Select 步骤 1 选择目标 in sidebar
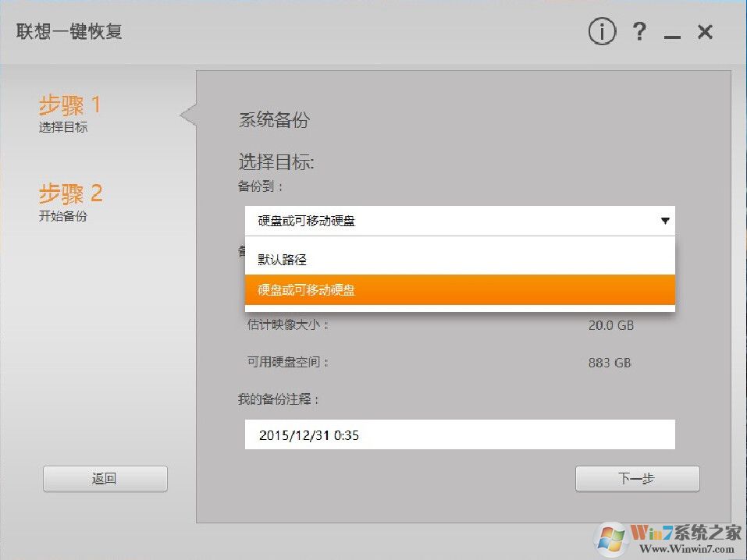Image resolution: width=747 pixels, height=560 pixels. [x=69, y=113]
